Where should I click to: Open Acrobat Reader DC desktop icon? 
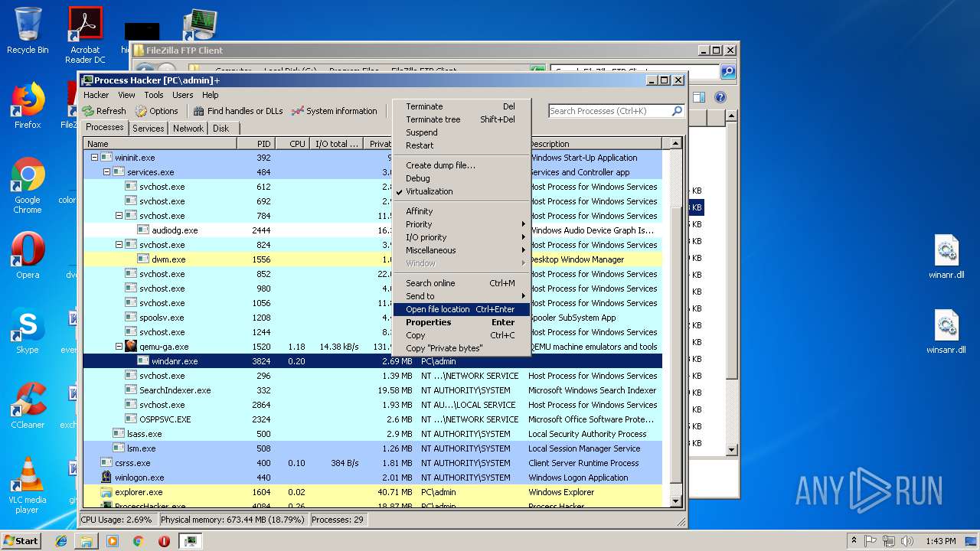pos(85,35)
